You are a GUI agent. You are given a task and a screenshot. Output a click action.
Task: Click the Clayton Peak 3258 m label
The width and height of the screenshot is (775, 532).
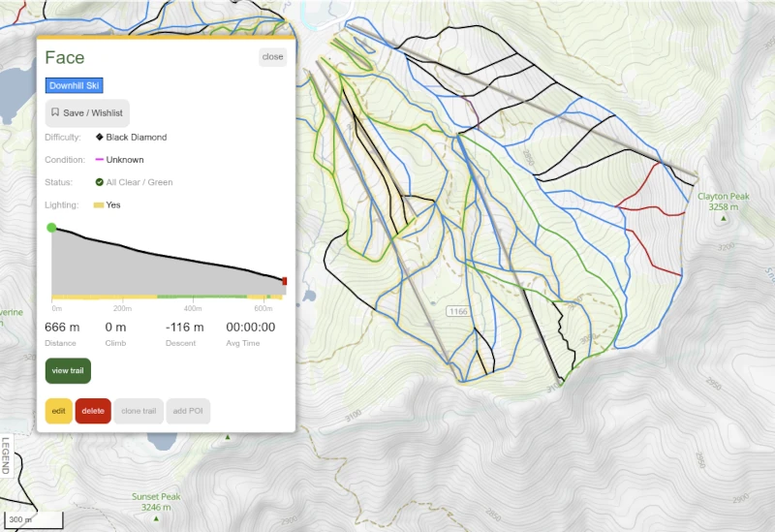click(x=724, y=202)
